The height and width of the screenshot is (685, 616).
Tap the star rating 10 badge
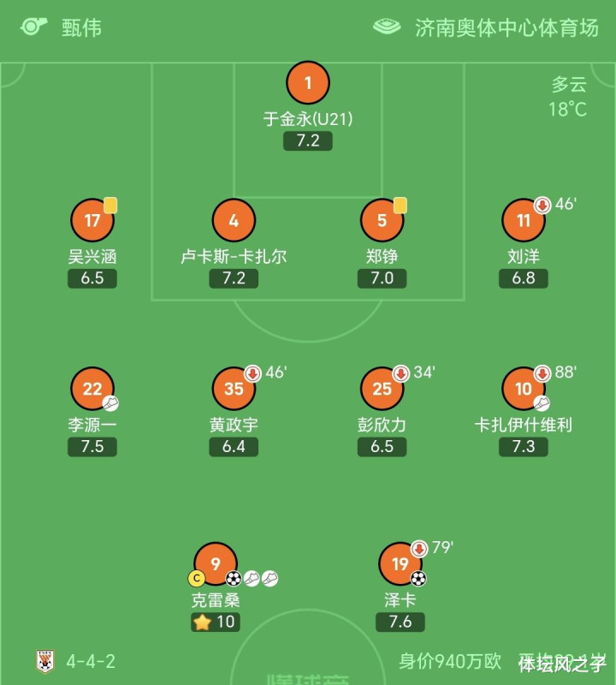[216, 622]
